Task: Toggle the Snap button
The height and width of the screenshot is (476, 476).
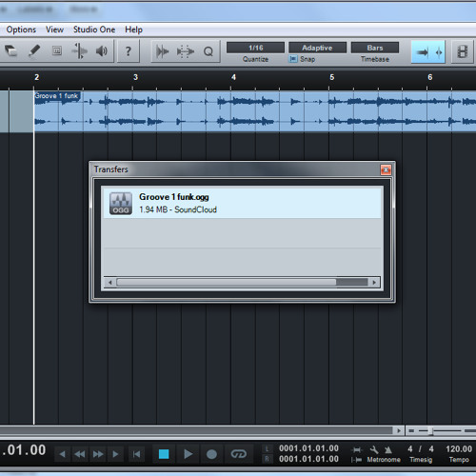Action: pyautogui.click(x=293, y=59)
